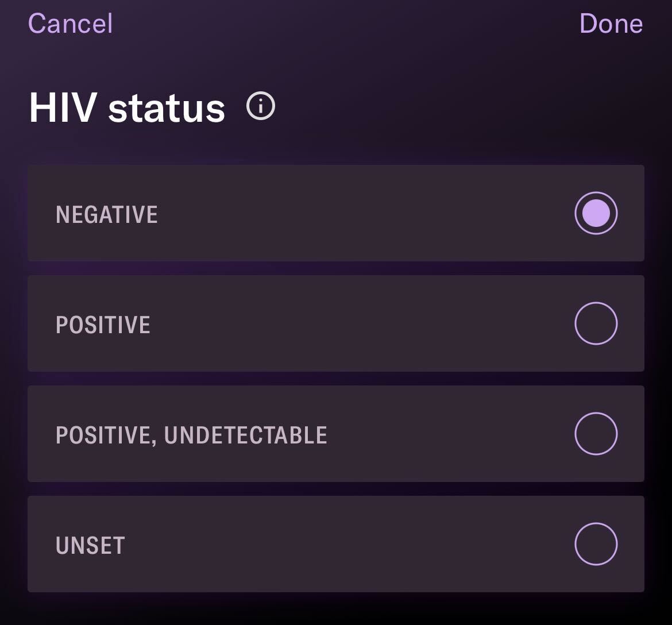Image resolution: width=672 pixels, height=625 pixels.
Task: Click the POSITIVE text label
Action: click(103, 325)
